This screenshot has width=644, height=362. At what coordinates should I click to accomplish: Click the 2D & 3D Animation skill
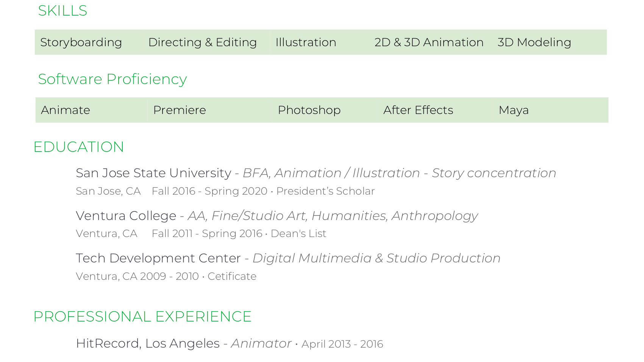[429, 42]
